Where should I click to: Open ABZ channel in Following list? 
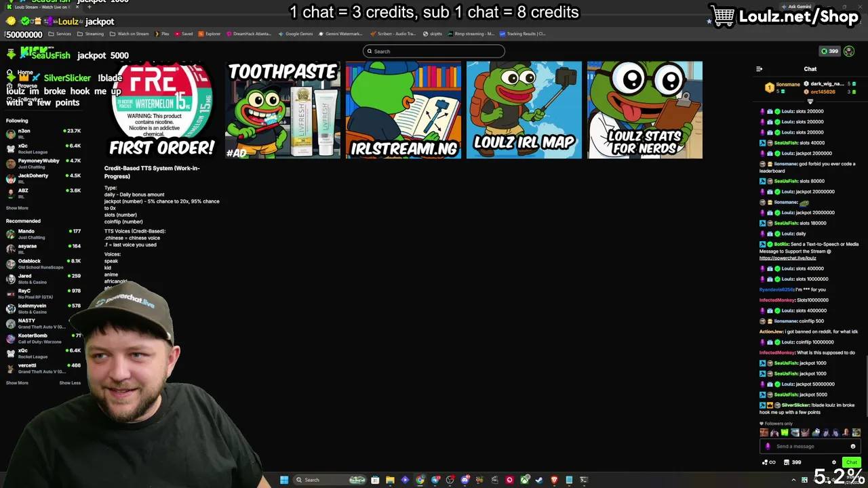[x=42, y=193]
